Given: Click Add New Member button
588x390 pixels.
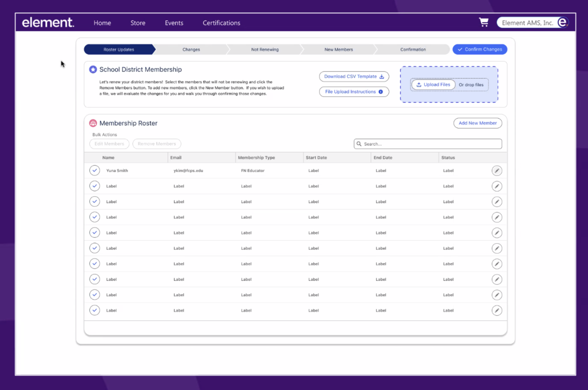Looking at the screenshot, I should point(477,123).
